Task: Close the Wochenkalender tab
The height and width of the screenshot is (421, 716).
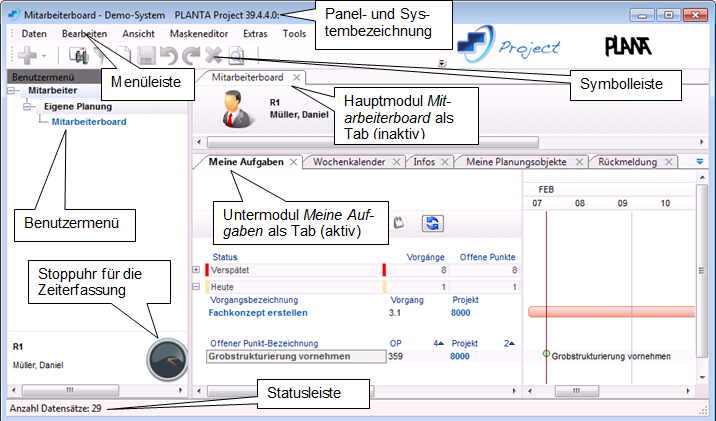Action: point(397,162)
